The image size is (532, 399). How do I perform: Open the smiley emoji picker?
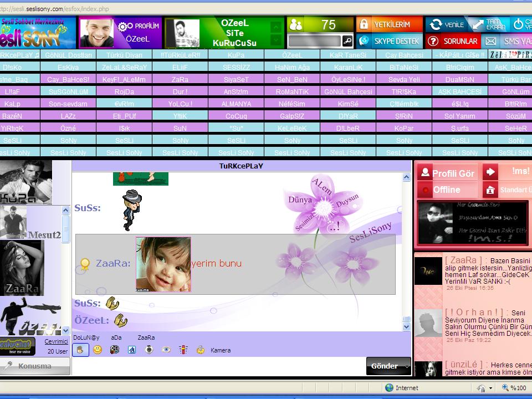point(98,350)
